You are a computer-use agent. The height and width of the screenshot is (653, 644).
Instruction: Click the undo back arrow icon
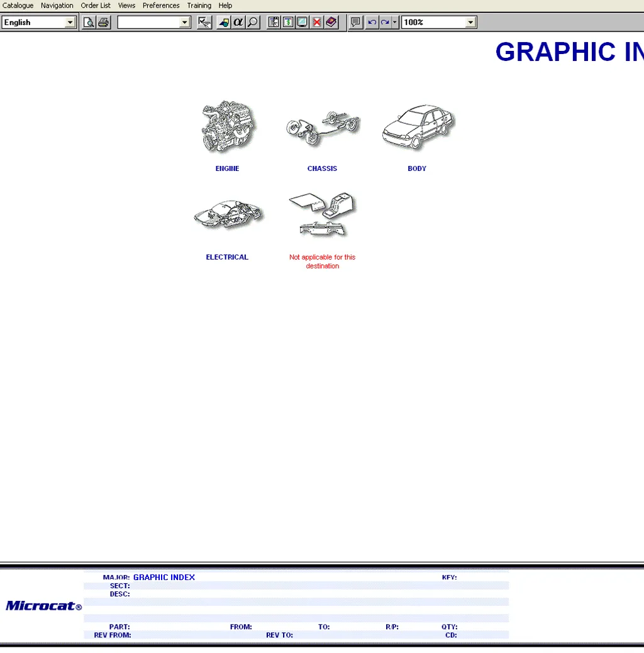click(x=372, y=23)
